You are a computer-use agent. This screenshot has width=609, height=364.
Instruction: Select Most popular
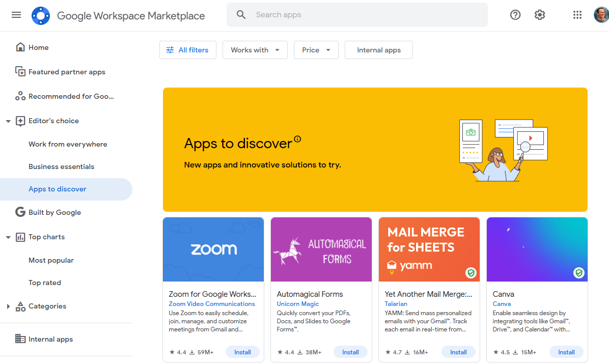[x=51, y=260]
